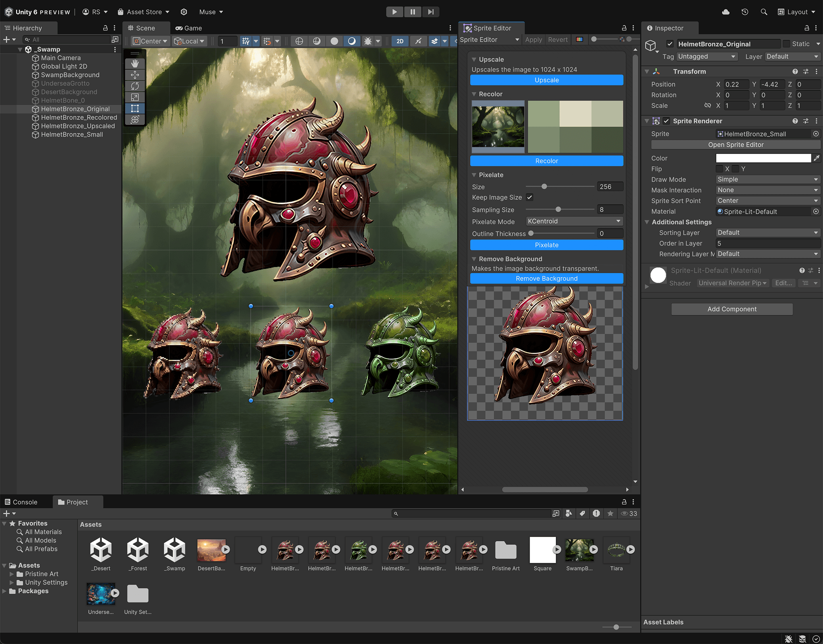
Task: Toggle Keep Image Size checkbox
Action: coord(530,198)
